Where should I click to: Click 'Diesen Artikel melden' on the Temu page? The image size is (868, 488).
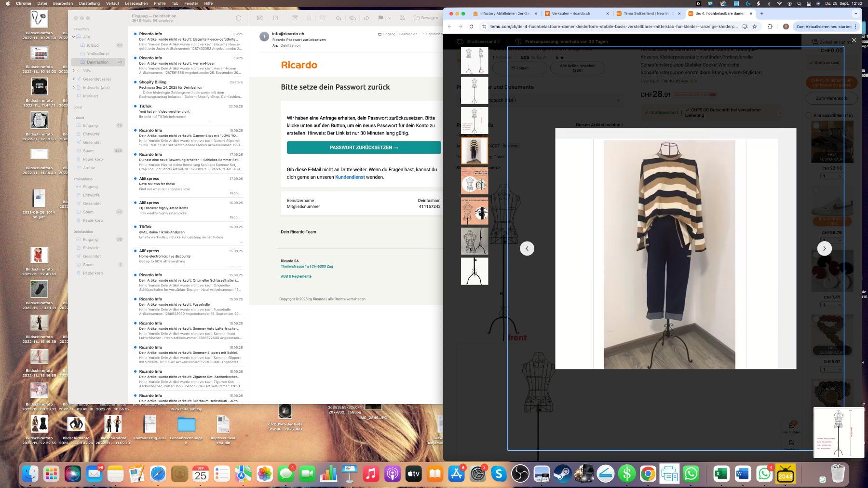(x=599, y=125)
